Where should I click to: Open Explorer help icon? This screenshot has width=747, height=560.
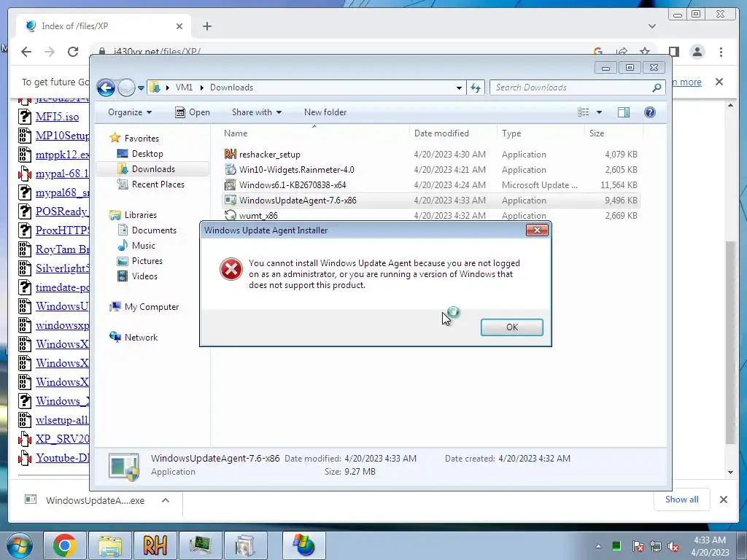[x=650, y=112]
